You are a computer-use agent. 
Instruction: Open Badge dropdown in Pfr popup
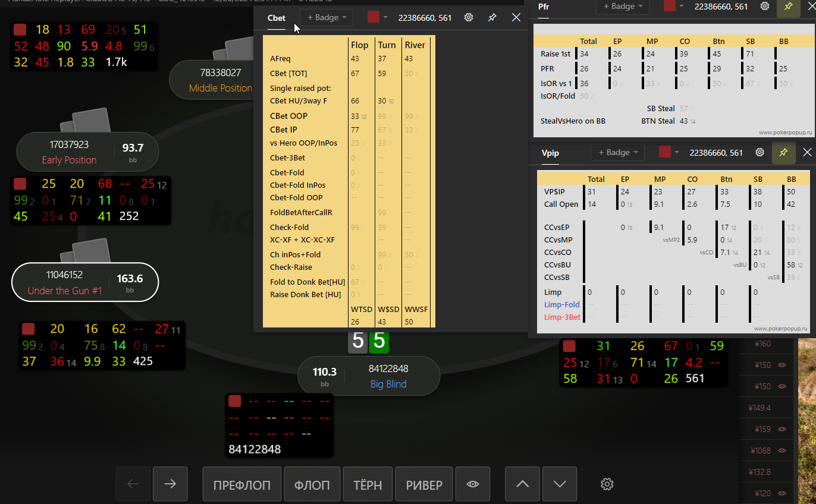coord(623,7)
